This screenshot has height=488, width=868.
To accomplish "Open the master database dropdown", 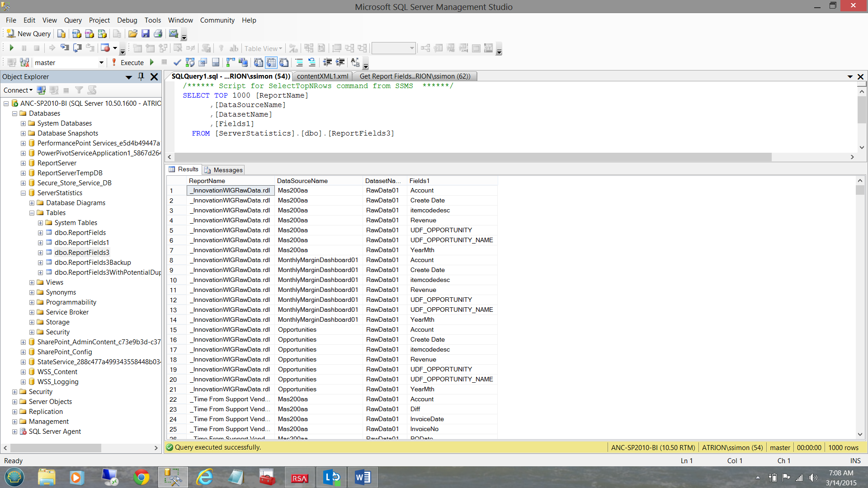I will [x=101, y=63].
